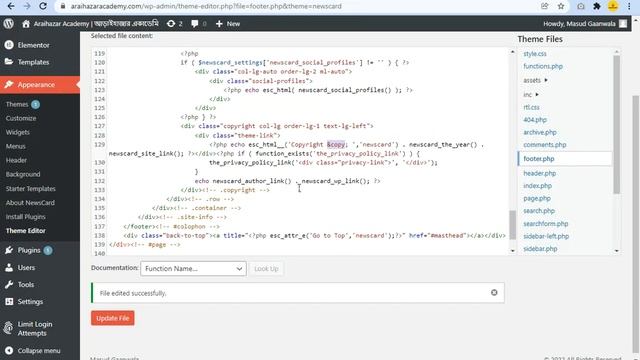Click the Settings sidebar icon

[9, 302]
